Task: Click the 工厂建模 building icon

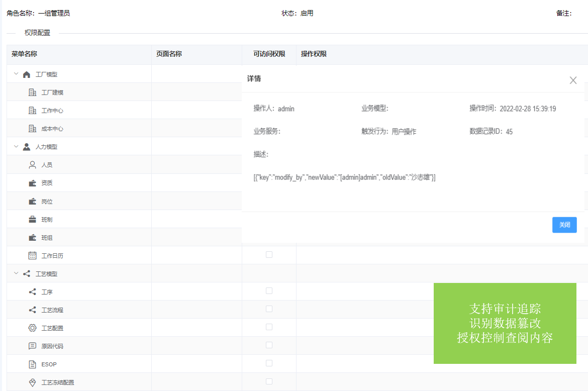Action: (x=32, y=92)
